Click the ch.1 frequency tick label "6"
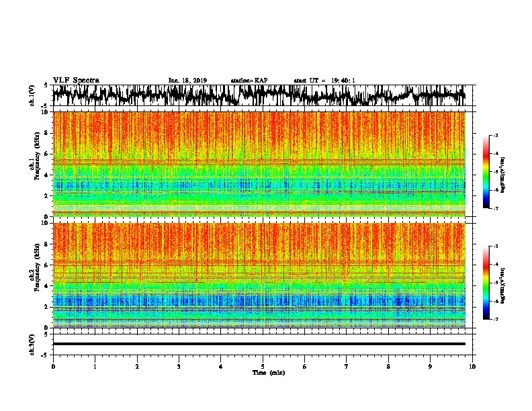The image size is (532, 411). [x=47, y=154]
